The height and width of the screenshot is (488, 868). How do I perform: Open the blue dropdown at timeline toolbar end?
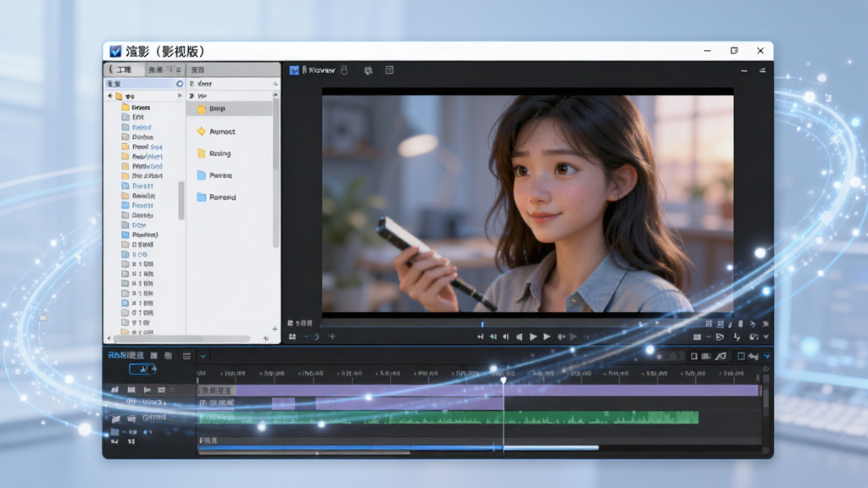click(x=766, y=357)
